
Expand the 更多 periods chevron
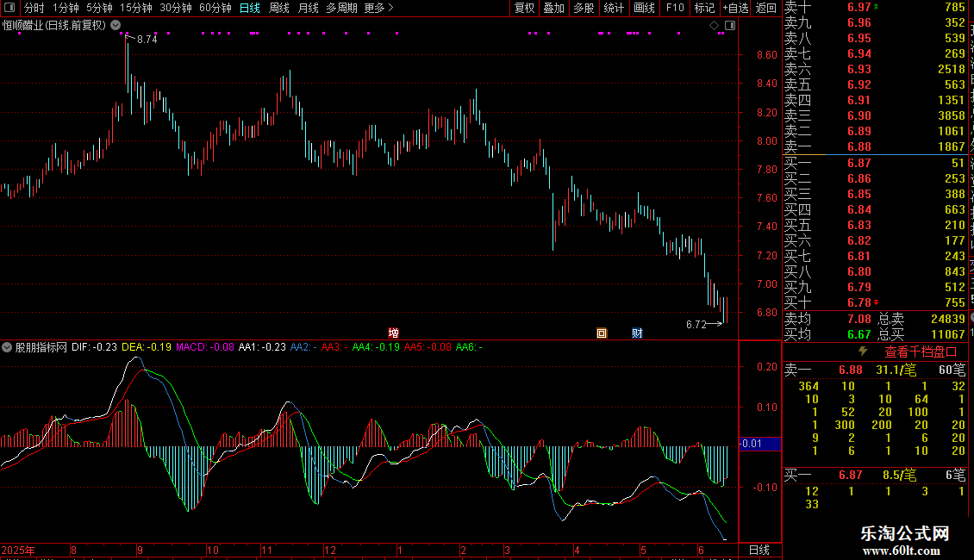[x=390, y=8]
